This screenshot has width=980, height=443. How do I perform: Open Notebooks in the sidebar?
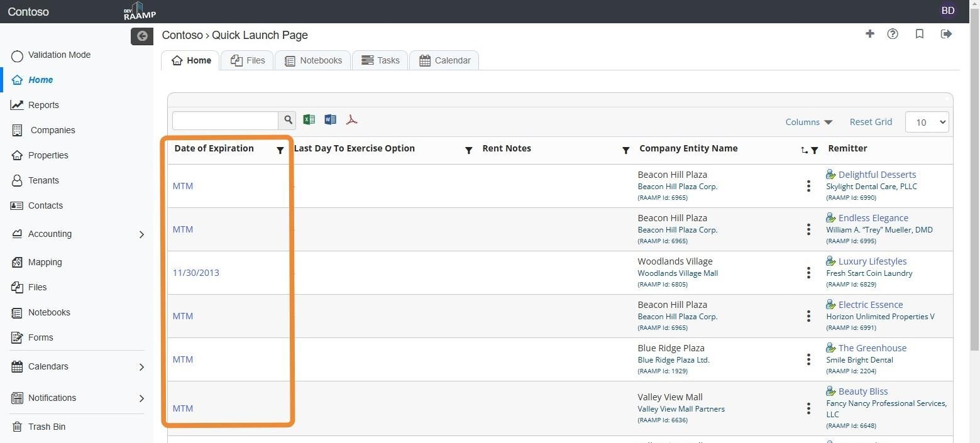click(49, 312)
